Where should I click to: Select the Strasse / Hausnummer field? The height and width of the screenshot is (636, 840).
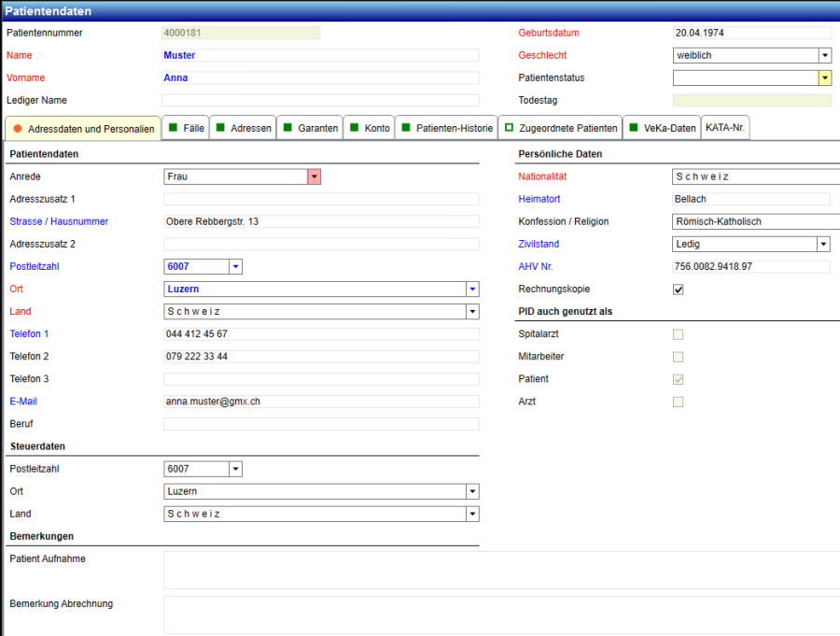coord(321,222)
